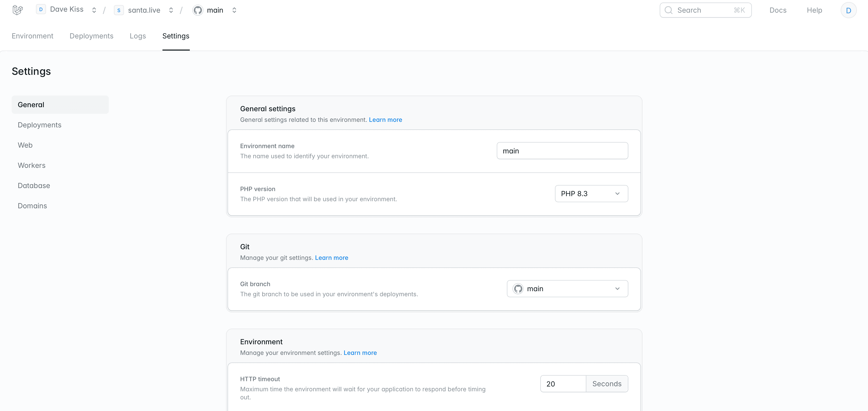
Task: Click the santa.live application badge icon
Action: pyautogui.click(x=119, y=10)
